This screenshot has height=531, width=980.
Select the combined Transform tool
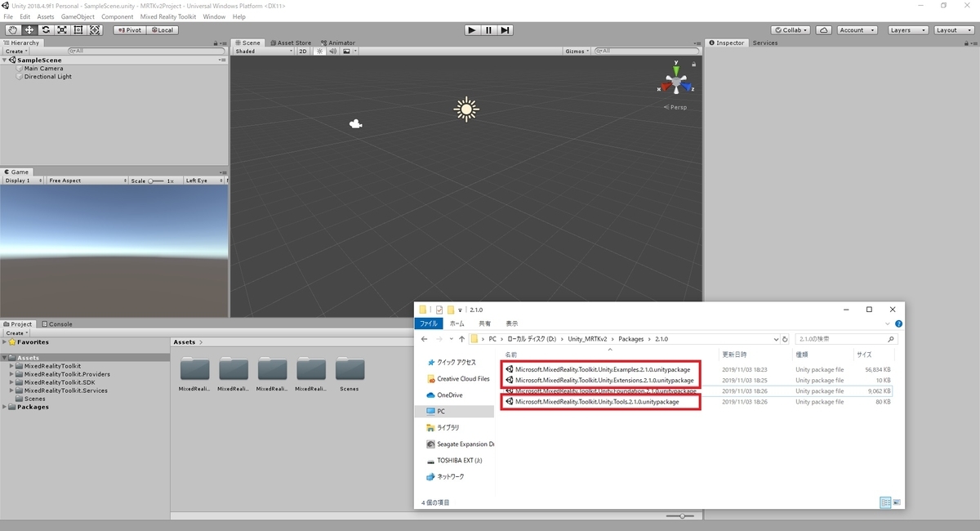(x=95, y=30)
